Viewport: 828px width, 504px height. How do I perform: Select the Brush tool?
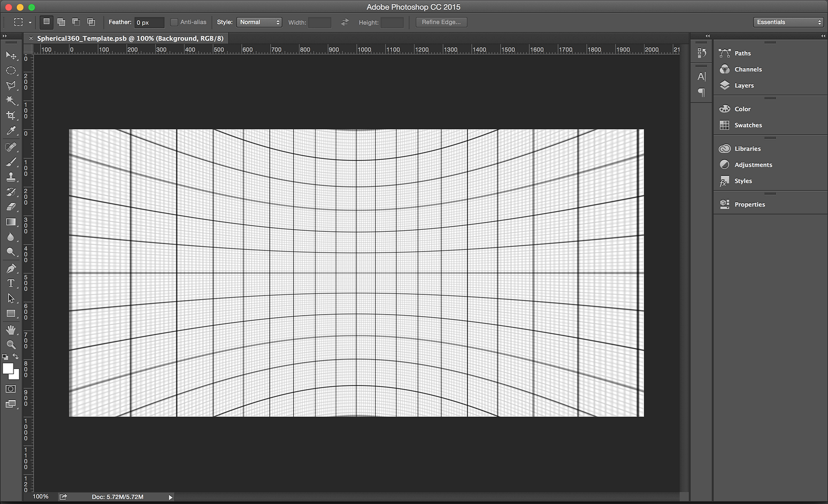[11, 162]
